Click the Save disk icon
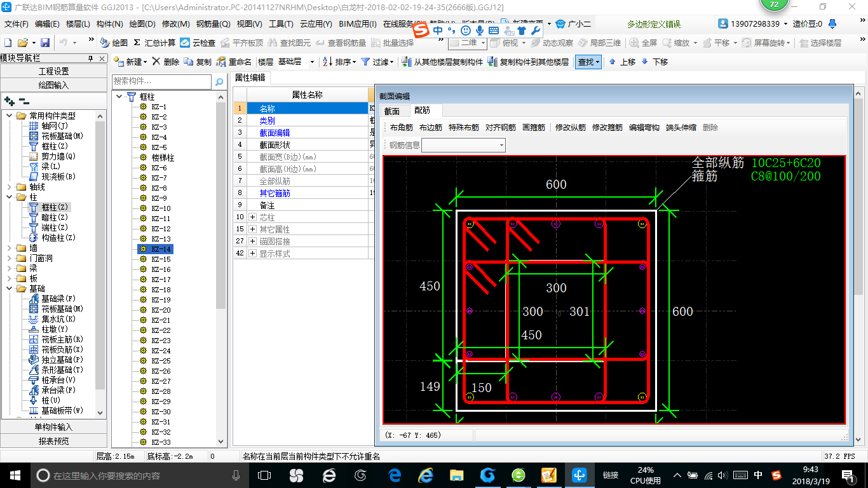Screen dimensions: 868x488 [45, 43]
